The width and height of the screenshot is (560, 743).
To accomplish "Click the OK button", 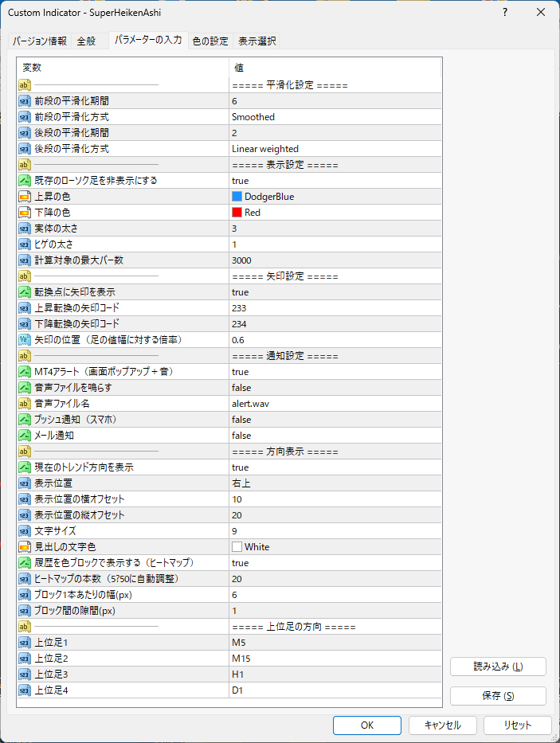I will tap(367, 725).
